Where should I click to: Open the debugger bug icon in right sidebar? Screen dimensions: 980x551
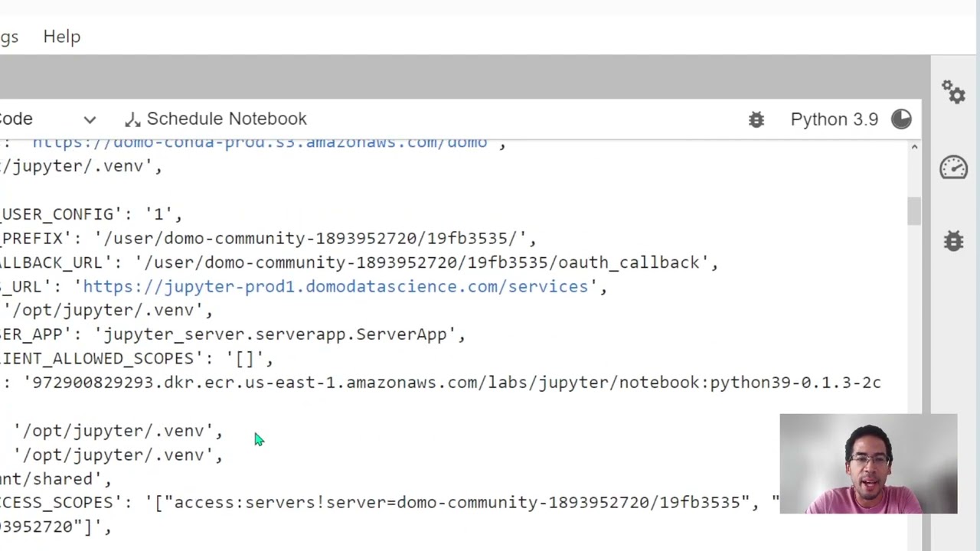954,241
